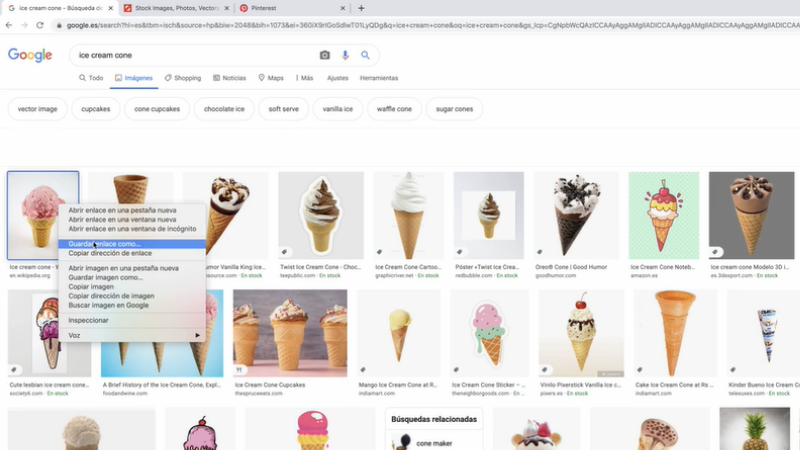Click the blue search magnifier button
This screenshot has width=800, height=450.
click(x=365, y=55)
